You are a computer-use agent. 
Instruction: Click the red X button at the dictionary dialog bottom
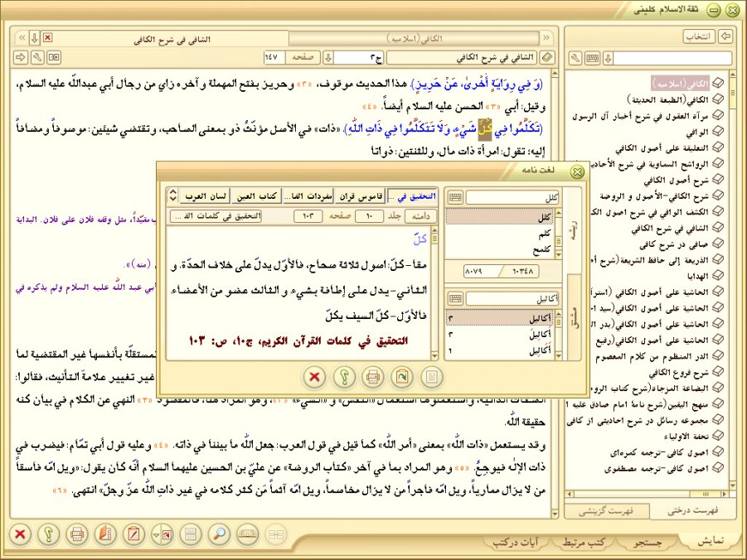pos(314,377)
